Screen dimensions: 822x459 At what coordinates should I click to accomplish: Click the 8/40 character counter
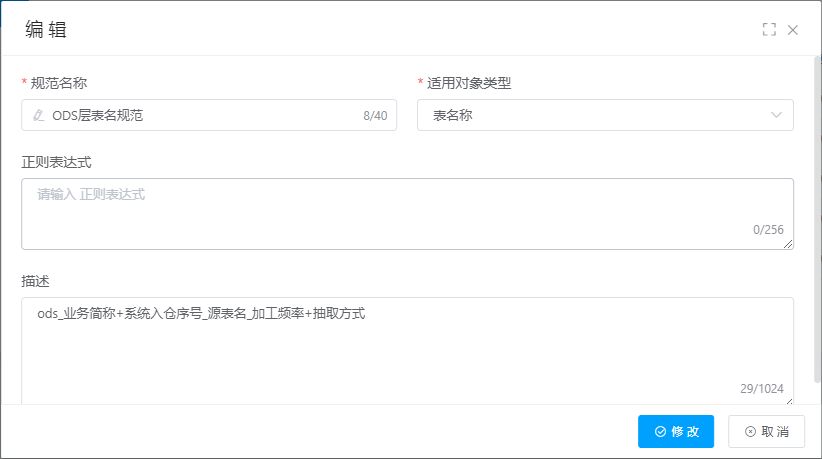coord(375,116)
